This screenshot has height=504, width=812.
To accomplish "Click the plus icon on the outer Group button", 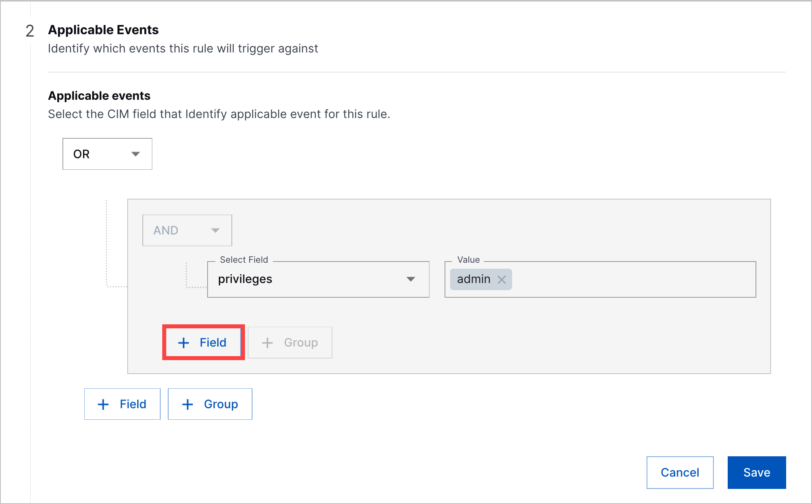I will click(187, 404).
